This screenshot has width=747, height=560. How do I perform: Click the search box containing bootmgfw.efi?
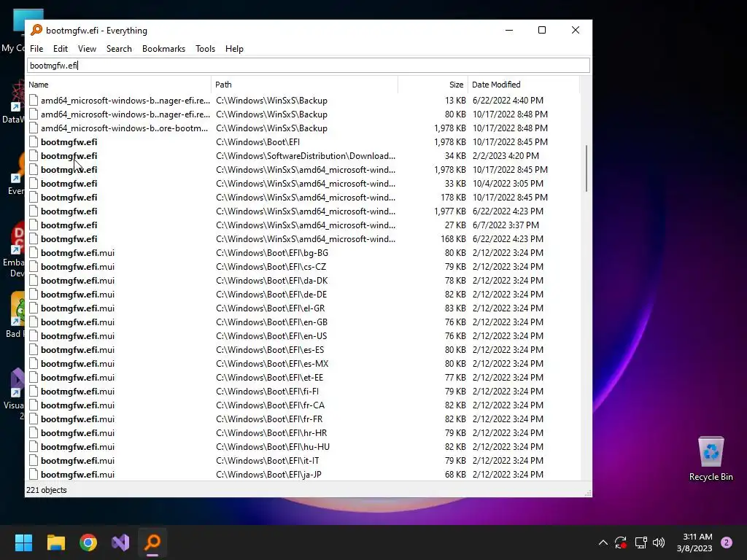[309, 65]
